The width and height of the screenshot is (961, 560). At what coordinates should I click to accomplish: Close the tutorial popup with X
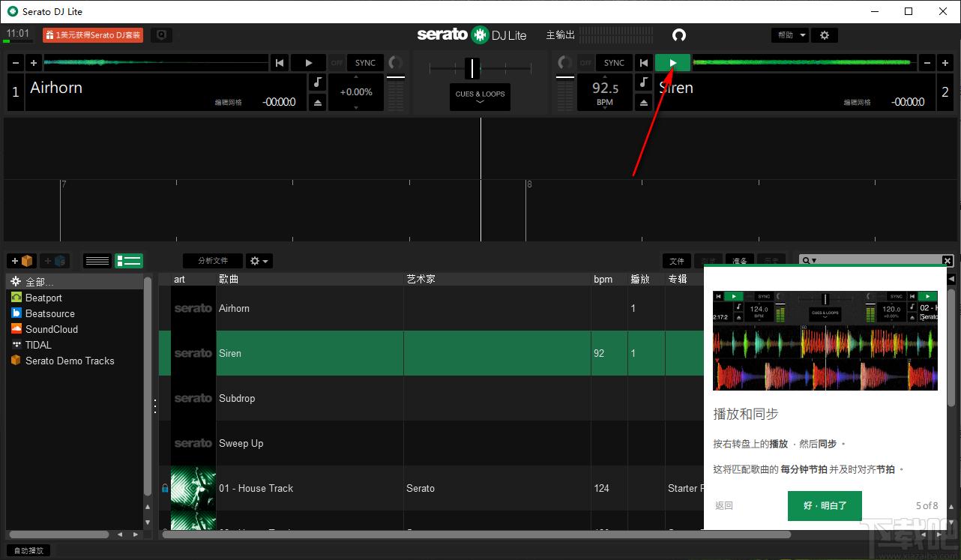948,261
